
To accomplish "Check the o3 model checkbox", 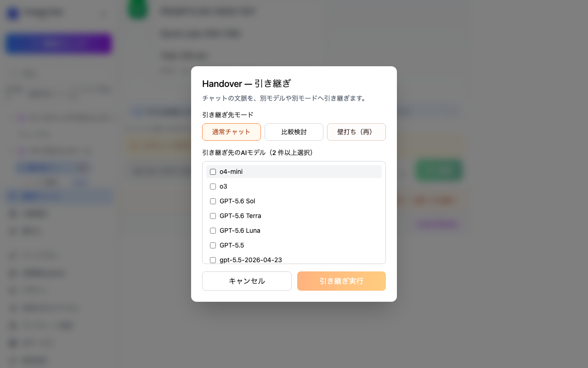I will click(x=213, y=186).
